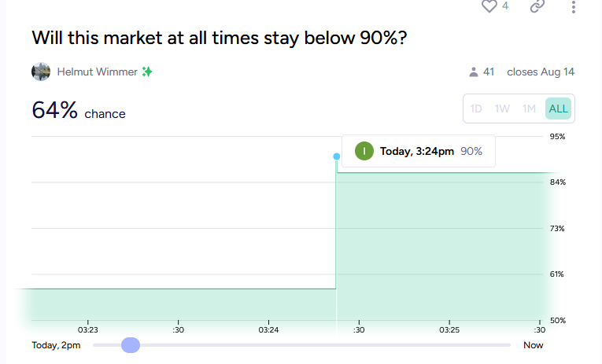Open the three-dot more options menu
This screenshot has height=364, width=602.
point(573,6)
